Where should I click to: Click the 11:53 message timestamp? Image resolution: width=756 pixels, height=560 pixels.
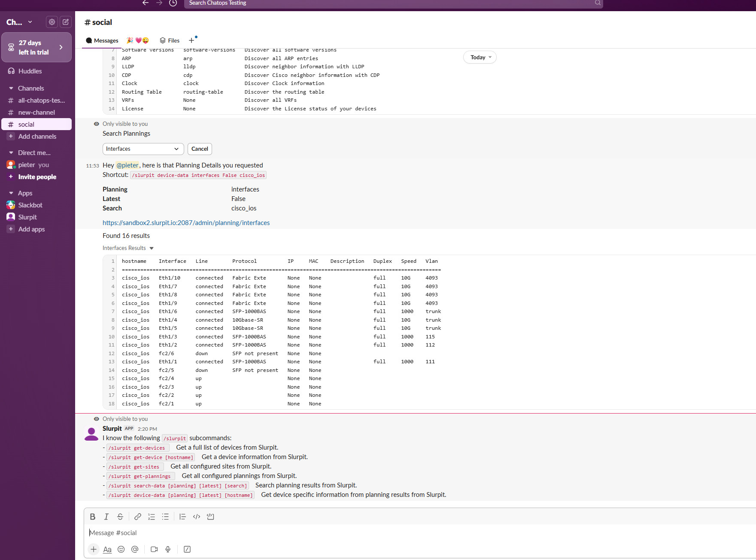[92, 166]
